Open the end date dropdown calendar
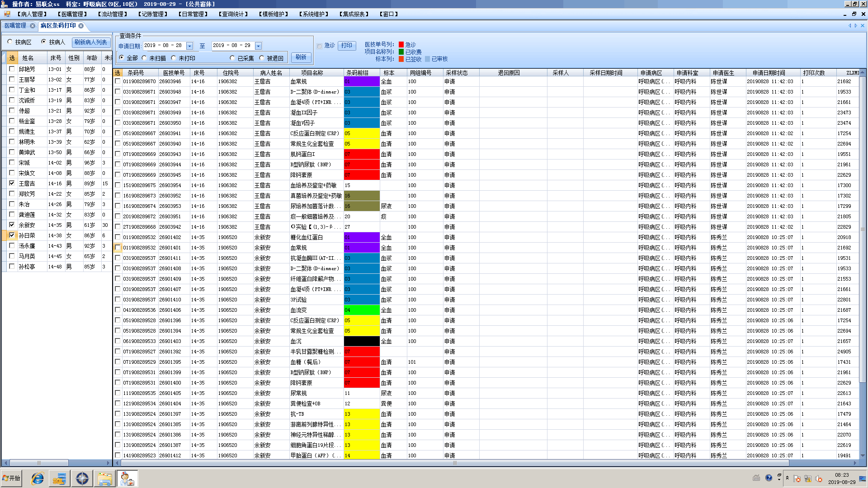 click(x=258, y=46)
